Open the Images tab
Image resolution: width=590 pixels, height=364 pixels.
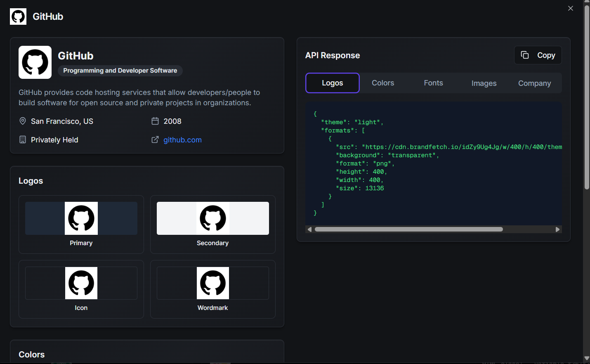pyautogui.click(x=484, y=83)
